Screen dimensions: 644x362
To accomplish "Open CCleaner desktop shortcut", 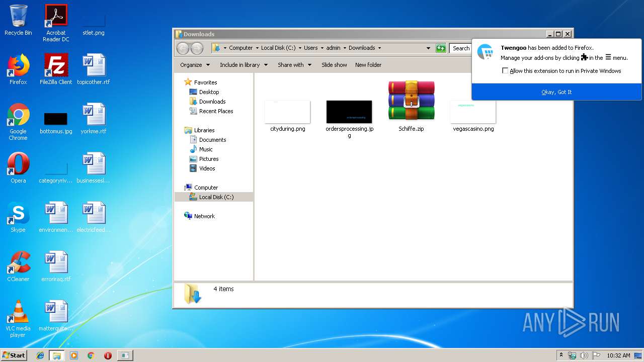I will coord(18,266).
